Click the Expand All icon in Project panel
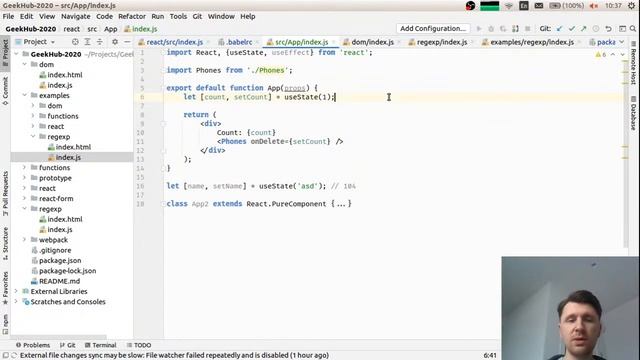This screenshot has height=360, width=640. (x=87, y=42)
